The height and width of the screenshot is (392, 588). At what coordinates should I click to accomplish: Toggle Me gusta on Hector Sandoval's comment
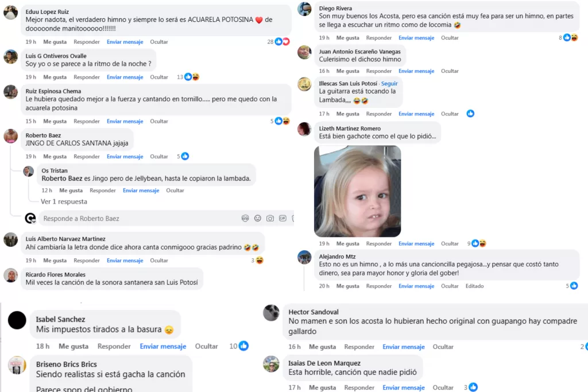(x=322, y=347)
